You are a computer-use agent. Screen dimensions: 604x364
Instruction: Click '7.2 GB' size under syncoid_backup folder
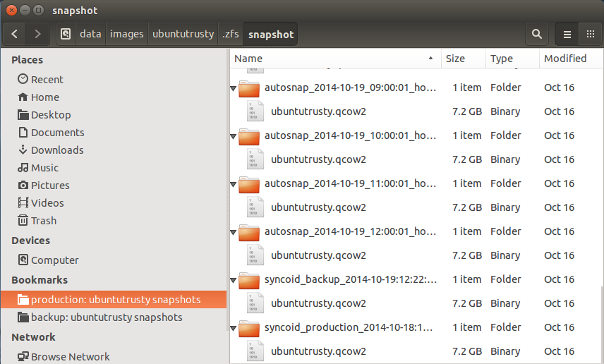click(x=467, y=303)
